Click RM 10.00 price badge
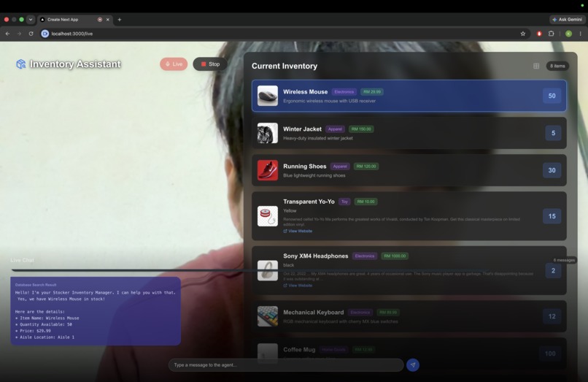The height and width of the screenshot is (382, 588). point(365,202)
